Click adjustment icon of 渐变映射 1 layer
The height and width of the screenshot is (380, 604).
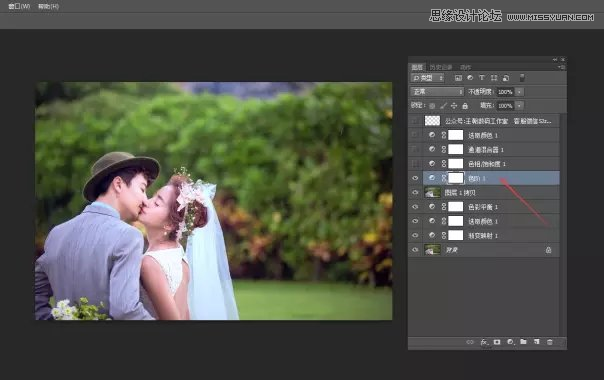pos(432,235)
